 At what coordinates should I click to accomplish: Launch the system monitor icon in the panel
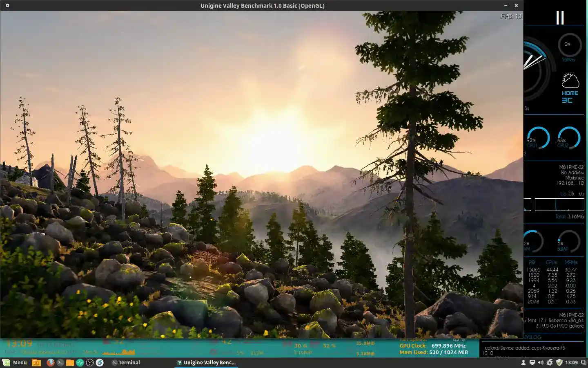pyautogui.click(x=80, y=362)
